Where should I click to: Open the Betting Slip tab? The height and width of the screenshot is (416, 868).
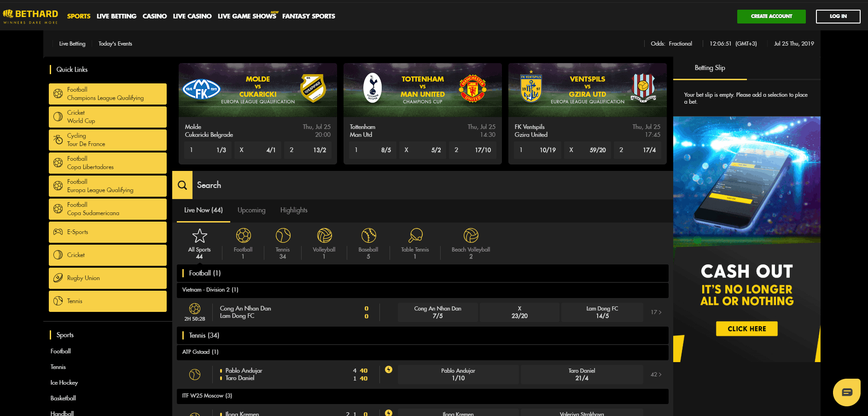(710, 68)
